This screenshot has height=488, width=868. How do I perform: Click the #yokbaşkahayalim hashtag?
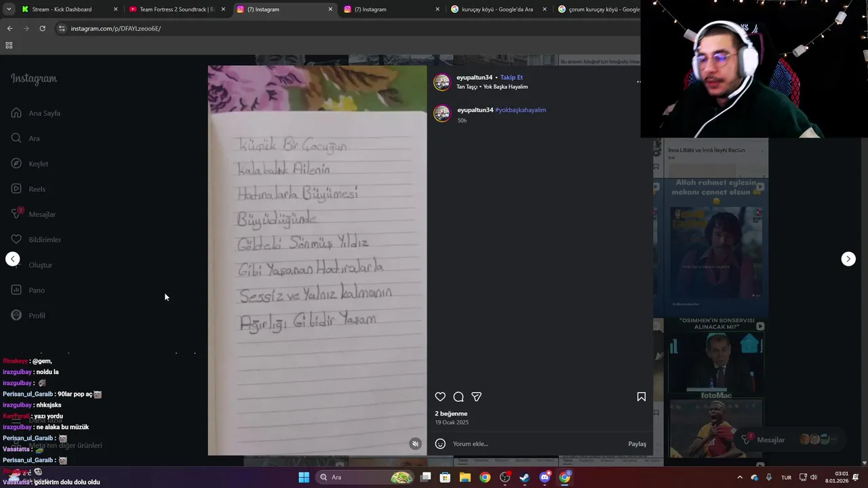pyautogui.click(x=520, y=110)
